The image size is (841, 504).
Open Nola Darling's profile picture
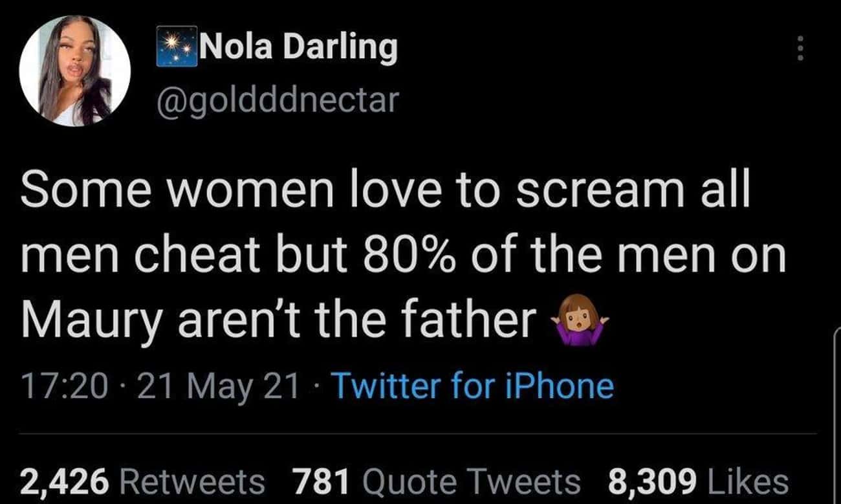(x=74, y=71)
